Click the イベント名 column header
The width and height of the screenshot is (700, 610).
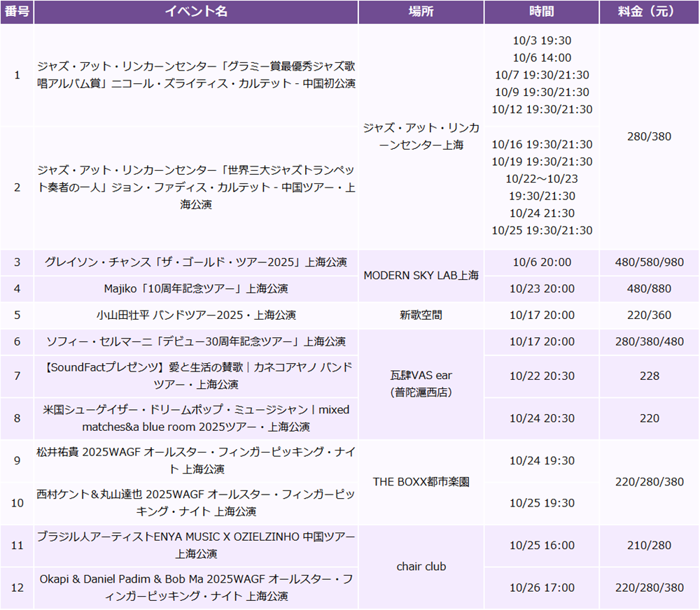click(196, 12)
